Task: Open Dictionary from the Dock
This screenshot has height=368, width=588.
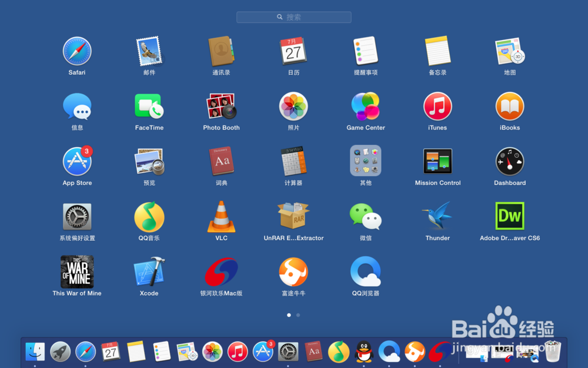Action: (313, 352)
